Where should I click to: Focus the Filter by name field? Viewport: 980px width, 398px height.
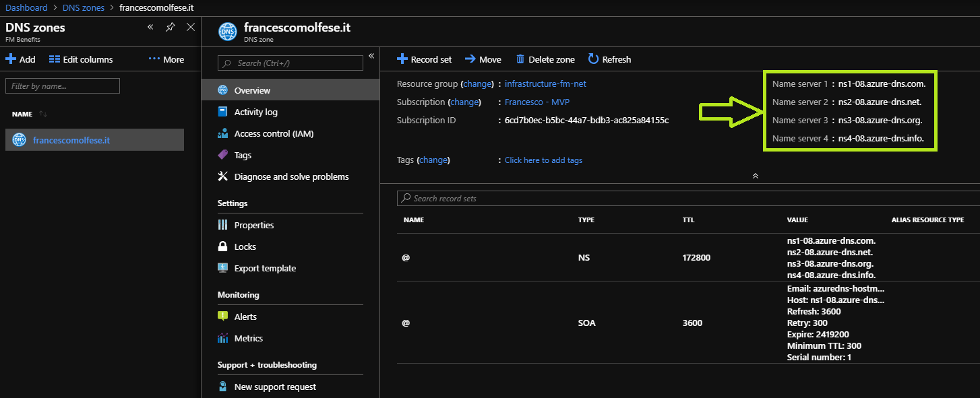[x=63, y=86]
